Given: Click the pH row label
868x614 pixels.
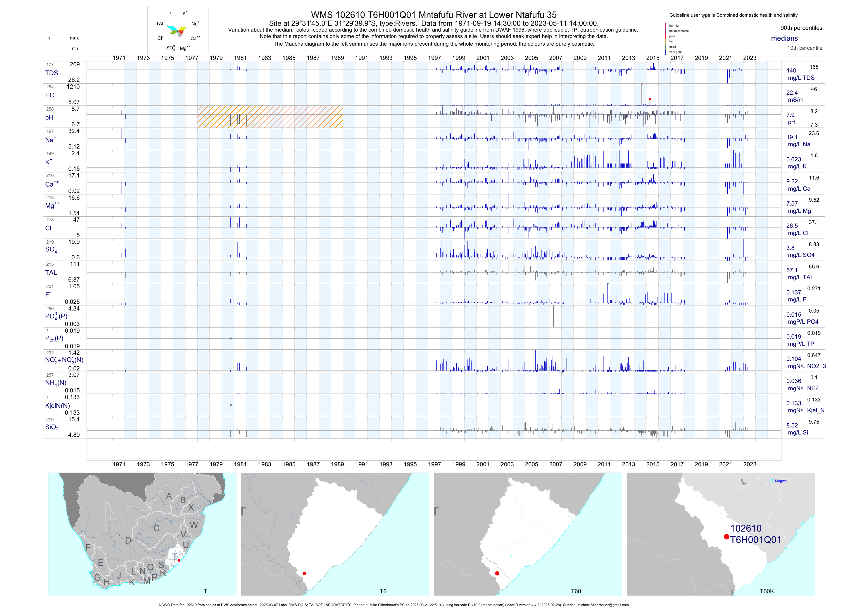Looking at the screenshot, I should coord(49,118).
